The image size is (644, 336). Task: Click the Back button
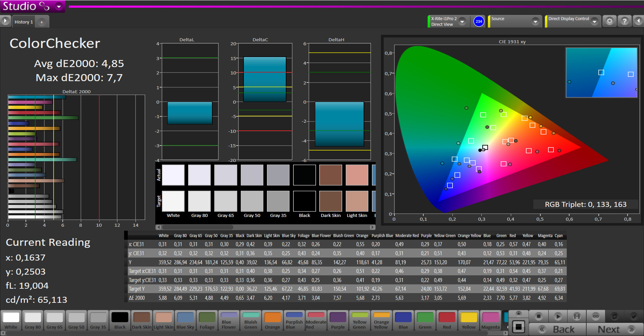[x=557, y=329]
